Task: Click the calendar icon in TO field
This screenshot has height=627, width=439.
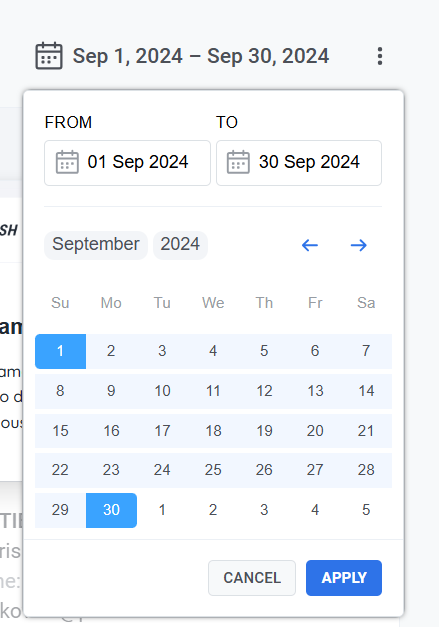Action: pos(238,162)
